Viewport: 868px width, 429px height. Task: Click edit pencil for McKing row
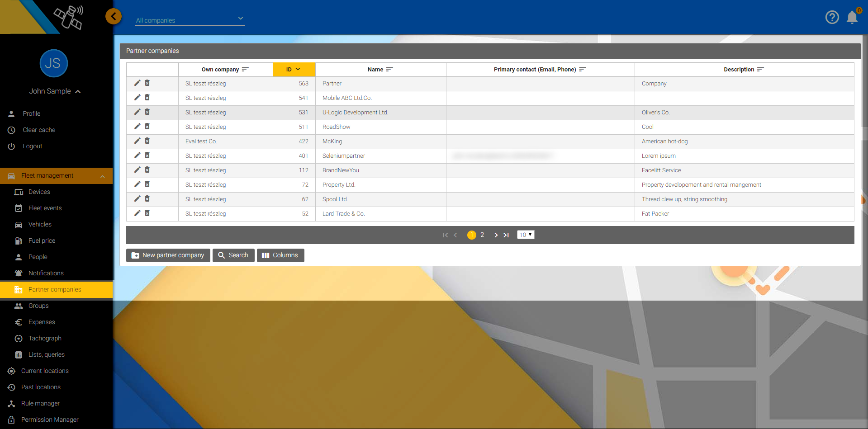(x=138, y=141)
